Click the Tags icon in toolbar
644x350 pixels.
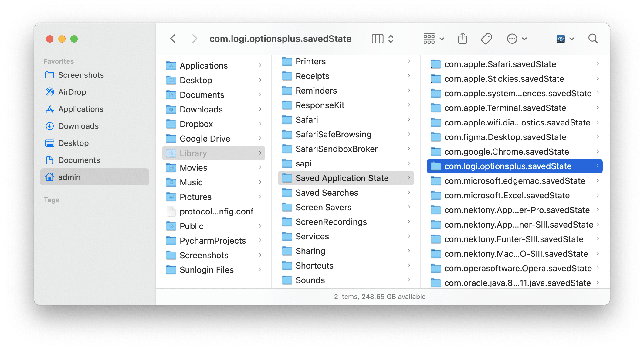(x=486, y=39)
